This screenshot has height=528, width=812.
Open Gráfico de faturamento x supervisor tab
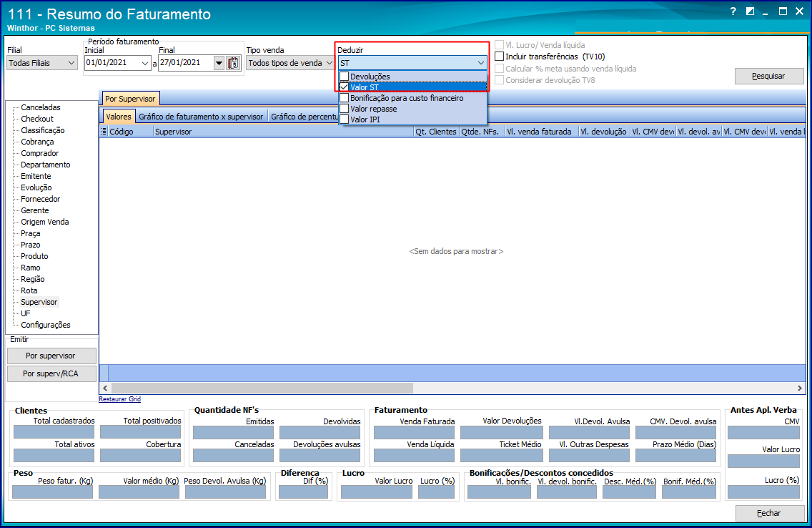tap(201, 117)
